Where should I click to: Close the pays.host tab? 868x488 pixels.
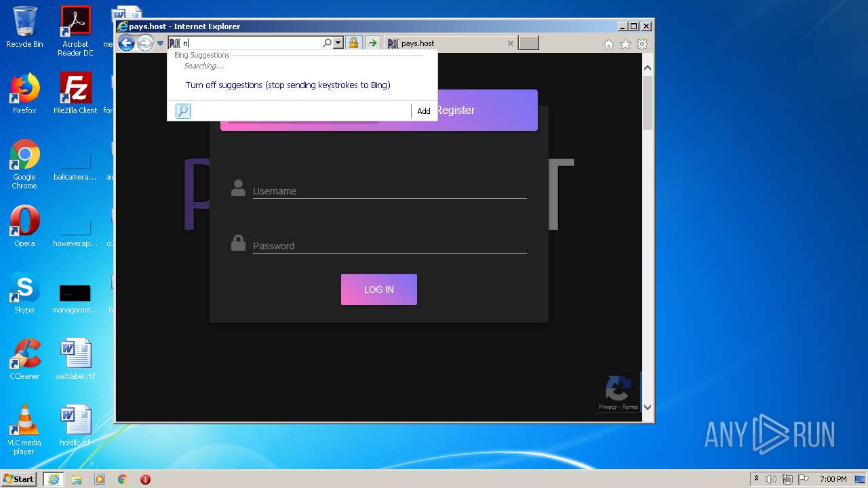pos(511,43)
